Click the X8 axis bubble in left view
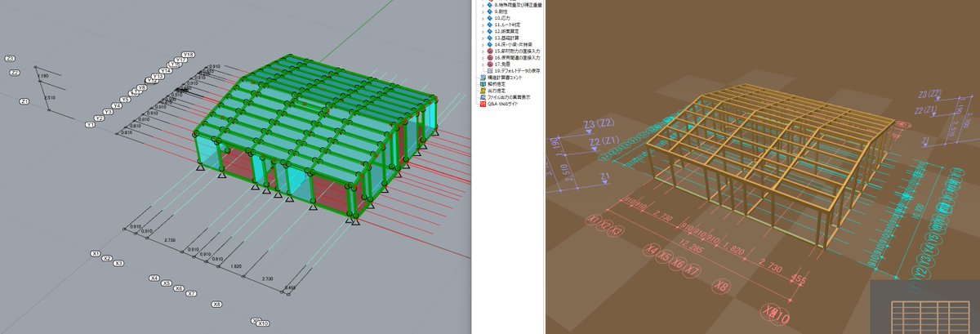980x334 pixels. coord(216,304)
